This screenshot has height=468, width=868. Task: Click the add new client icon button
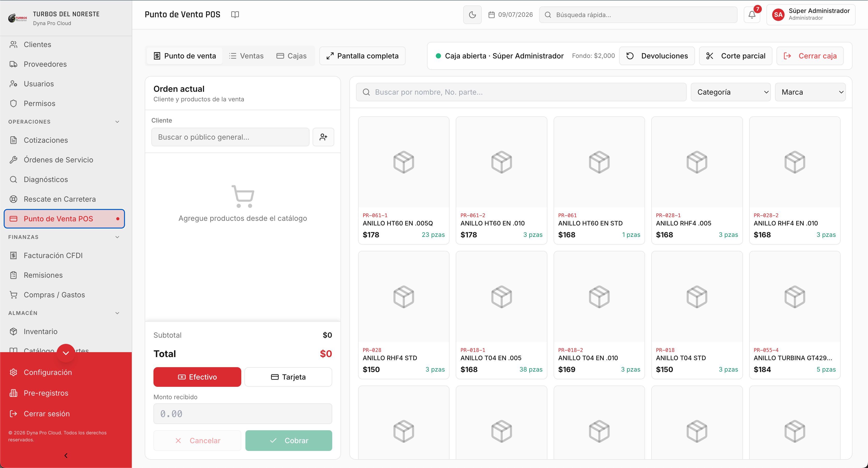(323, 137)
